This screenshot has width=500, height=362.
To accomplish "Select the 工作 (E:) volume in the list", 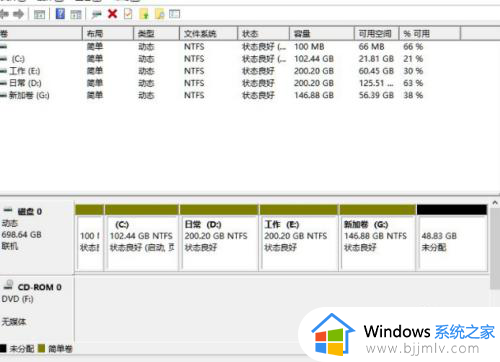I will pos(25,71).
